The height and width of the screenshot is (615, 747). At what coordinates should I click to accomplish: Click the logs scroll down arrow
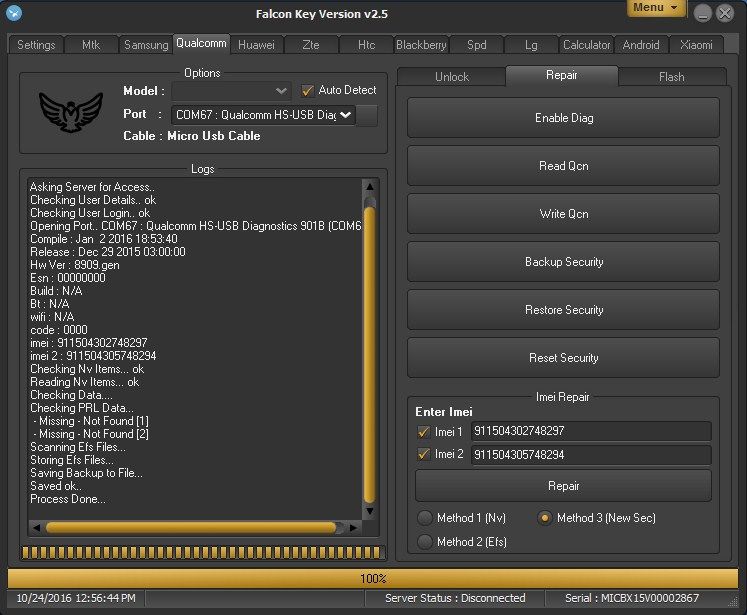pyautogui.click(x=370, y=511)
